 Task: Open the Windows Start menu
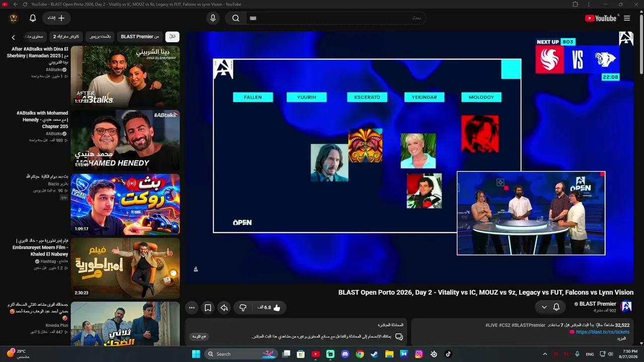point(196,354)
